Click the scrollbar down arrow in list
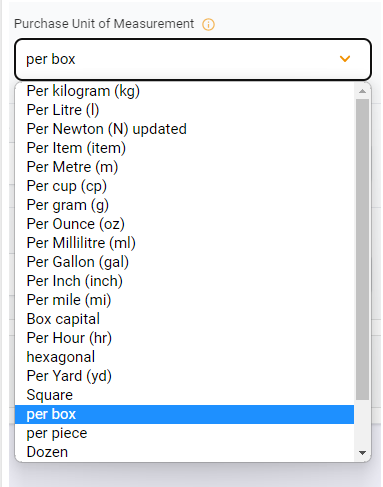This screenshot has width=383, height=487. (x=362, y=453)
